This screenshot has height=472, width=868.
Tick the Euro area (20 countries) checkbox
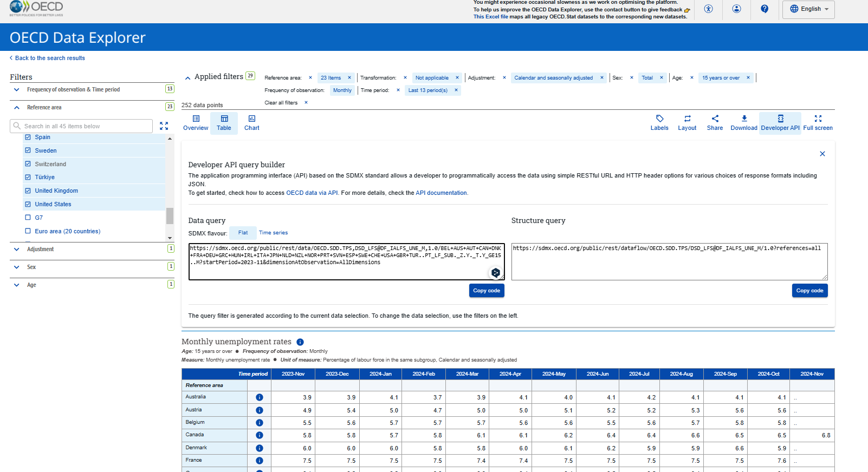pyautogui.click(x=28, y=231)
